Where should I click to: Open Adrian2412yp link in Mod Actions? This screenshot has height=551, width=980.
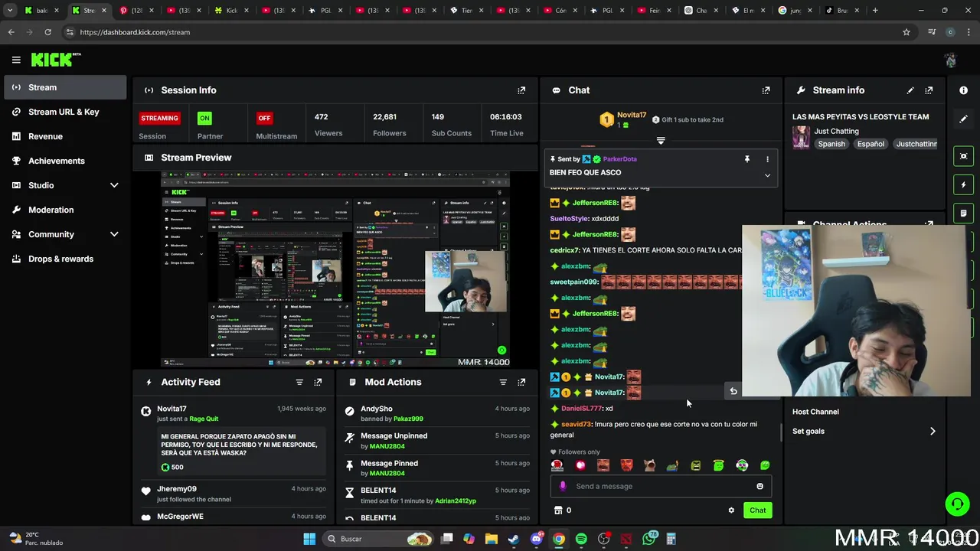456,501
